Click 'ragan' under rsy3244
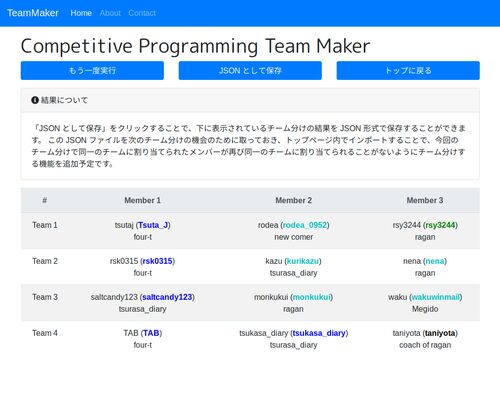Image resolution: width=500 pixels, height=395 pixels. pos(425,237)
